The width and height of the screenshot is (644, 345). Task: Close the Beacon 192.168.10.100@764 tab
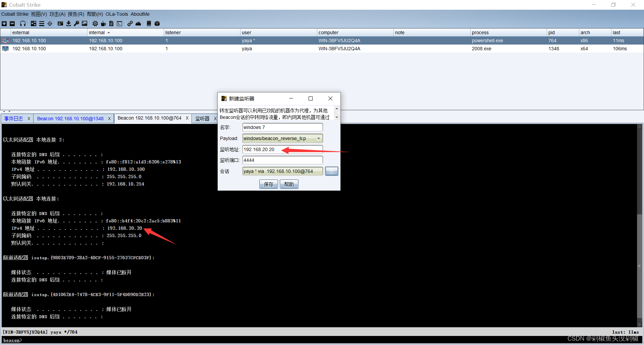pos(187,118)
